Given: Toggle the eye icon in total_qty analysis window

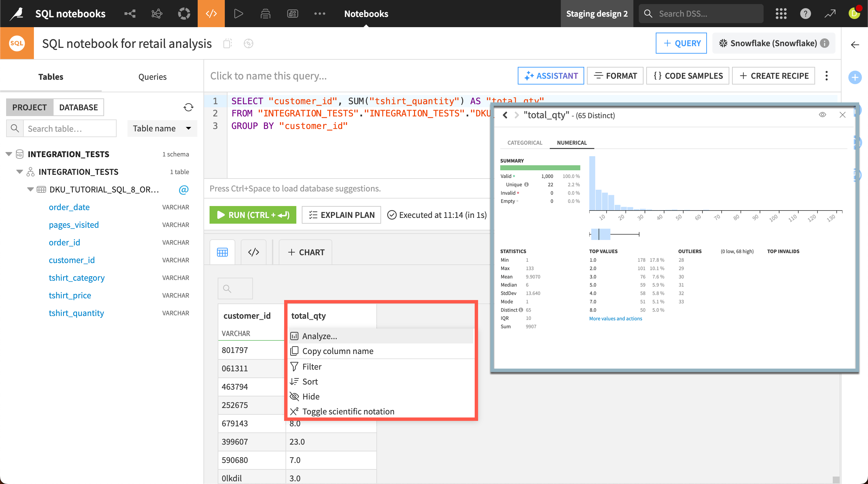Looking at the screenshot, I should [822, 115].
